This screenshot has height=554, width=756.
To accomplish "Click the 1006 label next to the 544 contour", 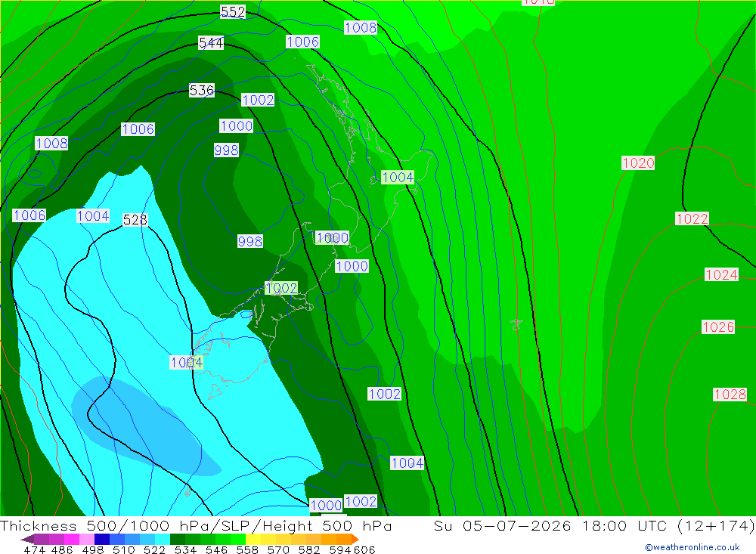I will (302, 42).
